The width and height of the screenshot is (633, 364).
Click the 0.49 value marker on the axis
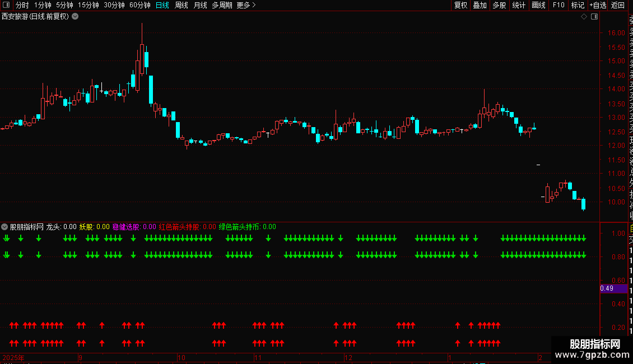[x=613, y=288]
